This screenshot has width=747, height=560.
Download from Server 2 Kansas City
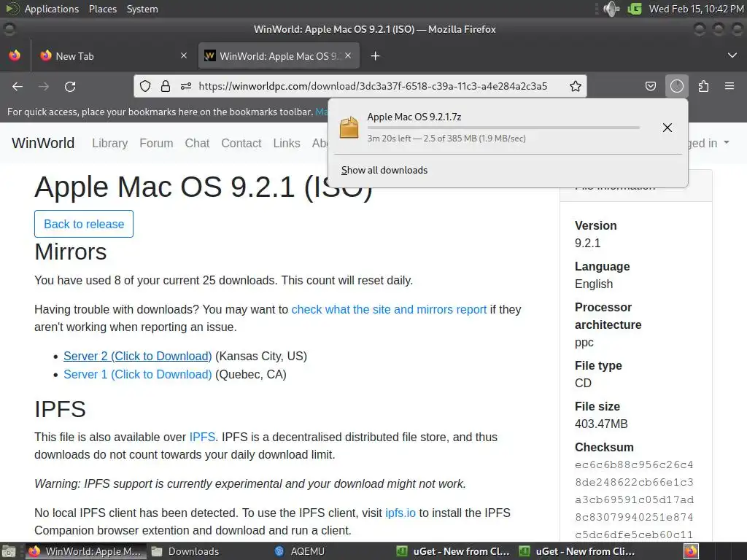[138, 356]
